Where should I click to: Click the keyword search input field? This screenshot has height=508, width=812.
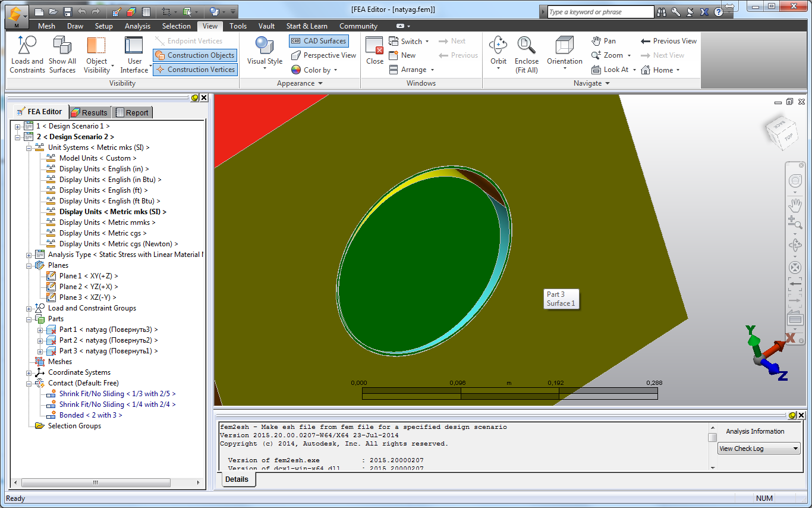point(599,12)
